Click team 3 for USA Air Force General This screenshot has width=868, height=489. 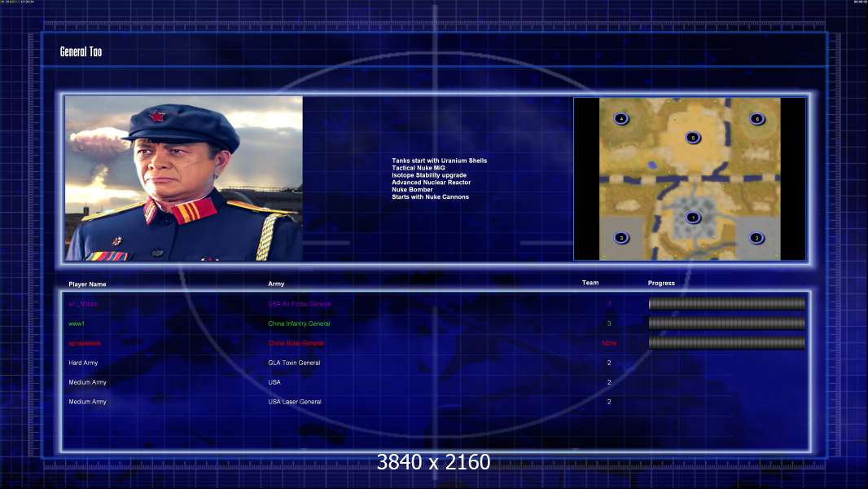pos(609,304)
